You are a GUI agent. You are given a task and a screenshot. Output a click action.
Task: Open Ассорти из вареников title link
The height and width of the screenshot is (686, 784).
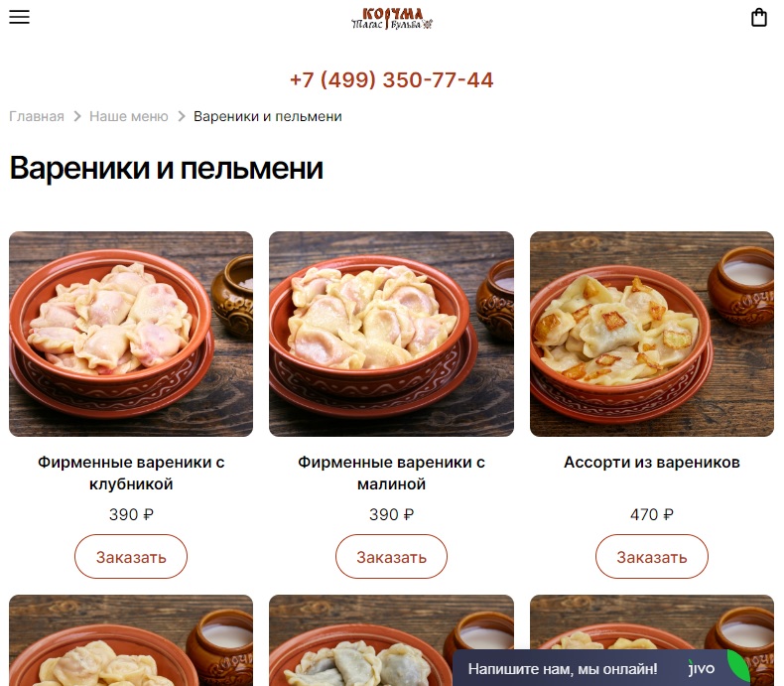click(652, 463)
